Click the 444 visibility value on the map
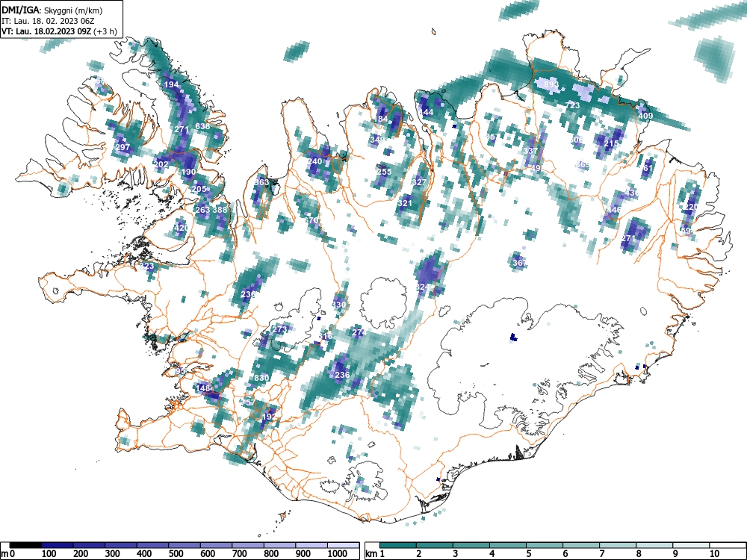 pyautogui.click(x=426, y=113)
